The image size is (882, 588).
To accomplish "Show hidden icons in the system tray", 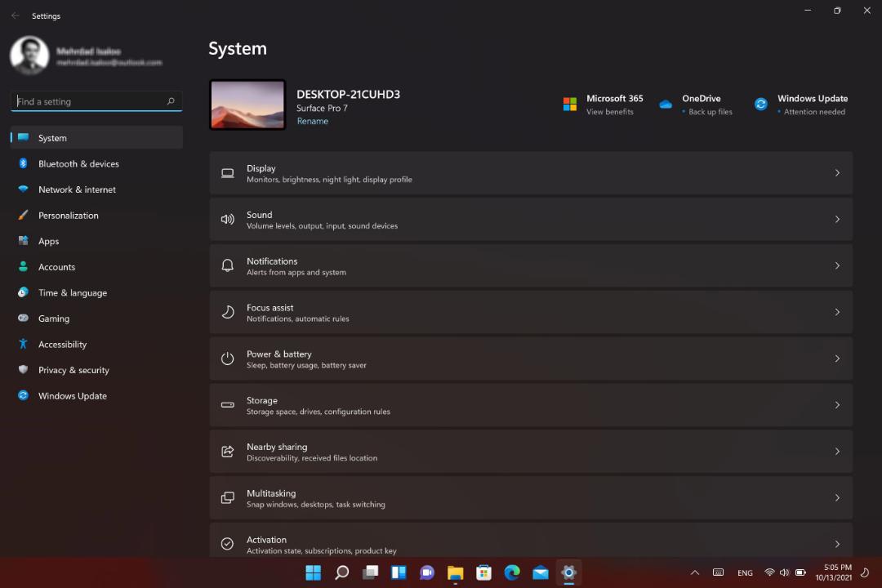I will (695, 572).
